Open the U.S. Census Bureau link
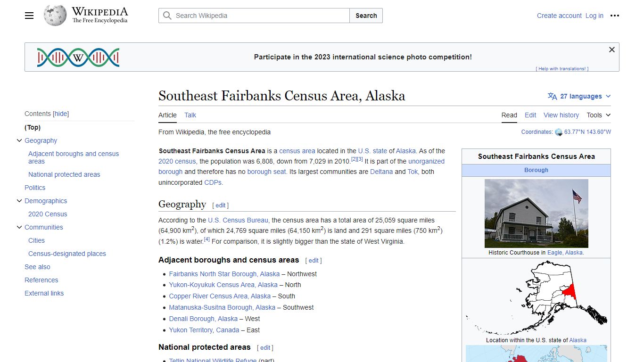644x362 pixels. pos(238,220)
